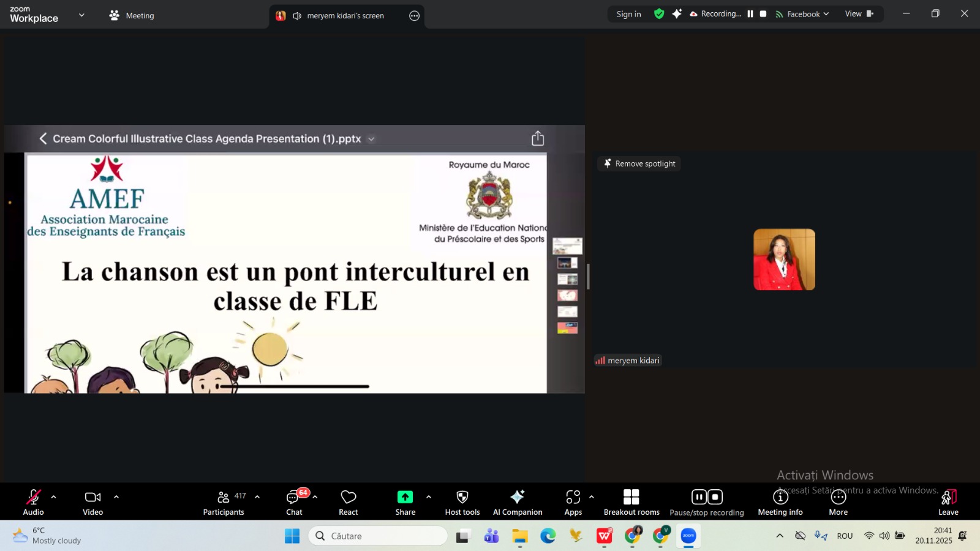Select the Meeting tab

132,16
